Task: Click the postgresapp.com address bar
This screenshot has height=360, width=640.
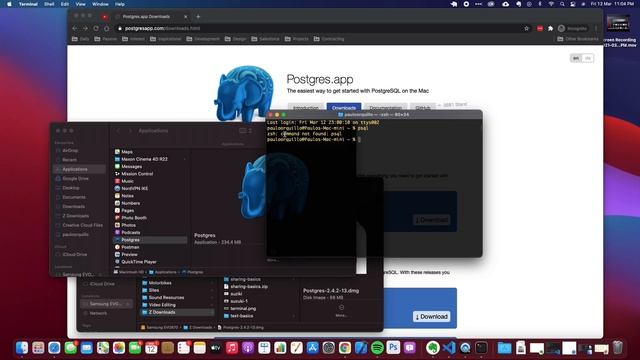Action: point(318,28)
